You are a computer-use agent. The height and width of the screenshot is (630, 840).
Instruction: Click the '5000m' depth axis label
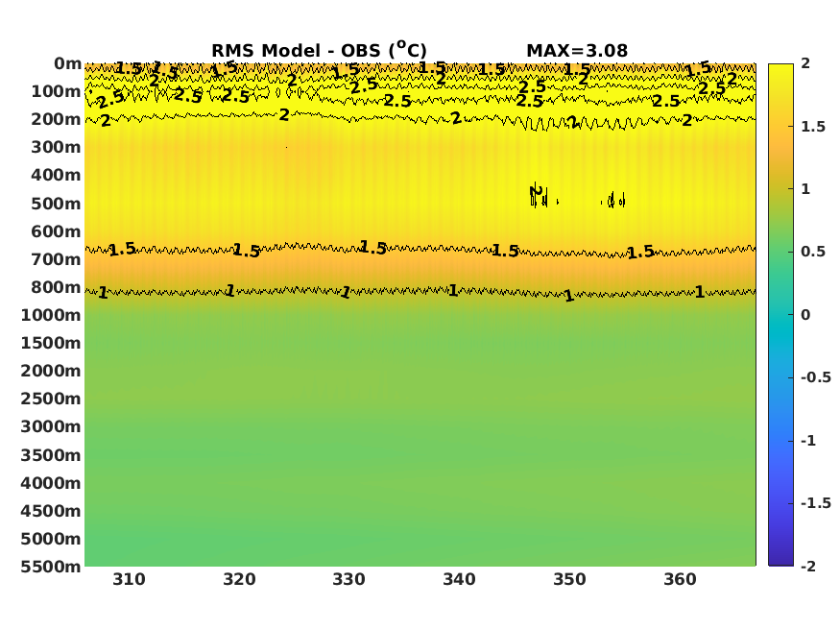click(x=51, y=539)
